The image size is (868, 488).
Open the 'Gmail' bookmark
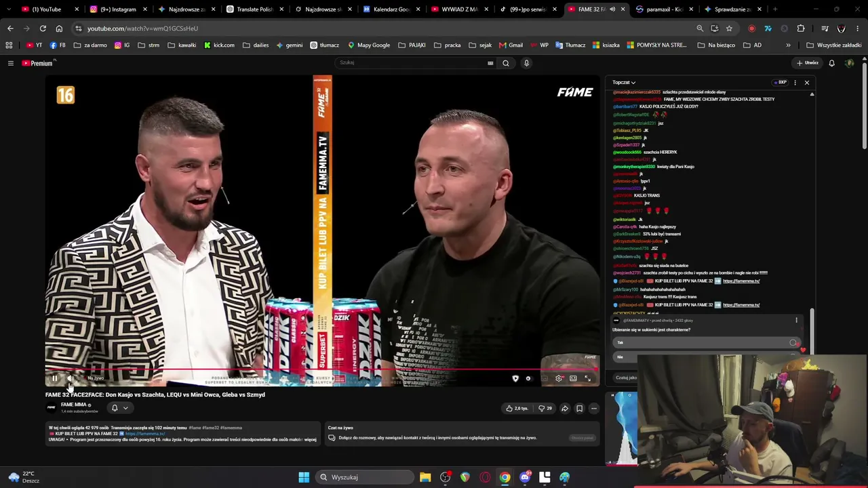pos(511,45)
